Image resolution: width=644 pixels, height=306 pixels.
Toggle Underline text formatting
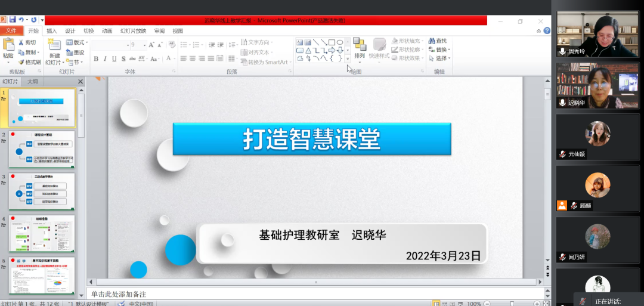click(114, 58)
